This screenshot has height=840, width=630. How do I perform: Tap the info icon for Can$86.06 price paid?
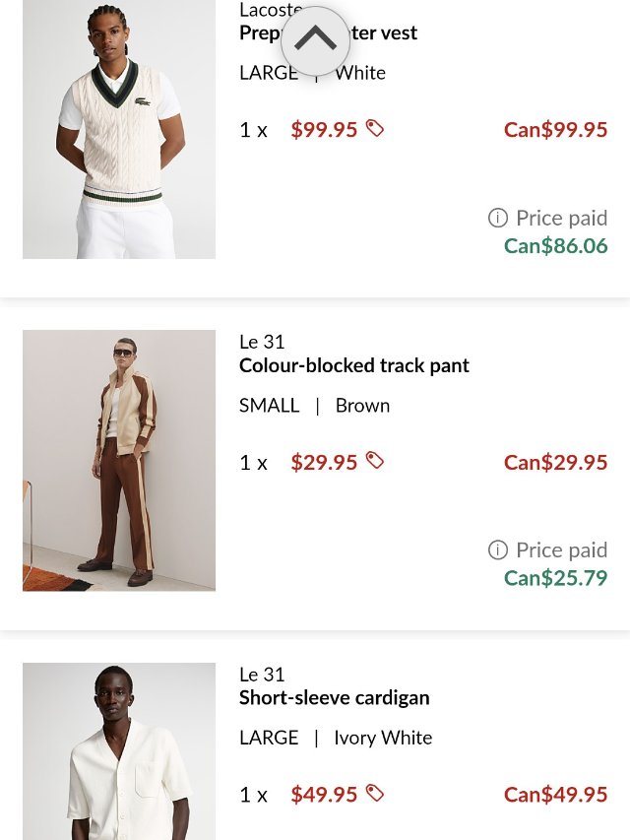point(498,218)
